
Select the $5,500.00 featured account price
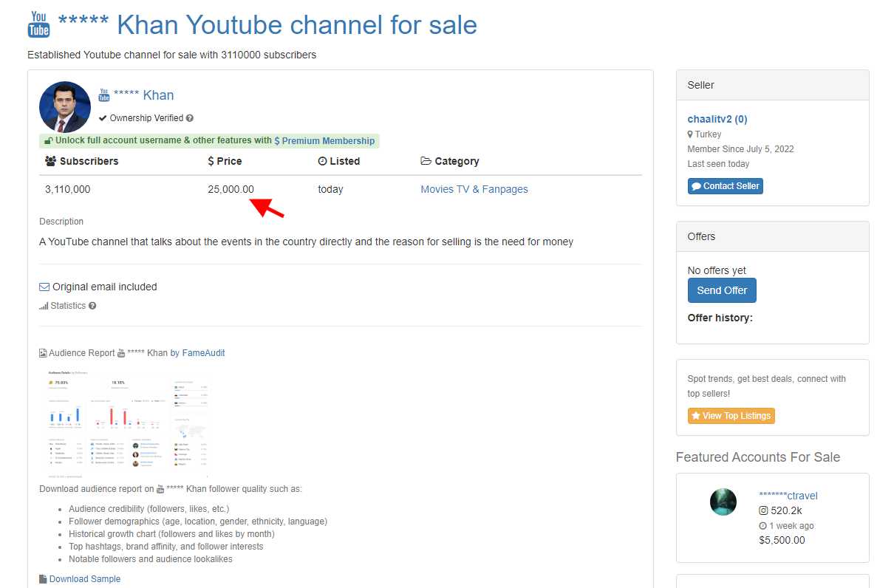point(782,541)
